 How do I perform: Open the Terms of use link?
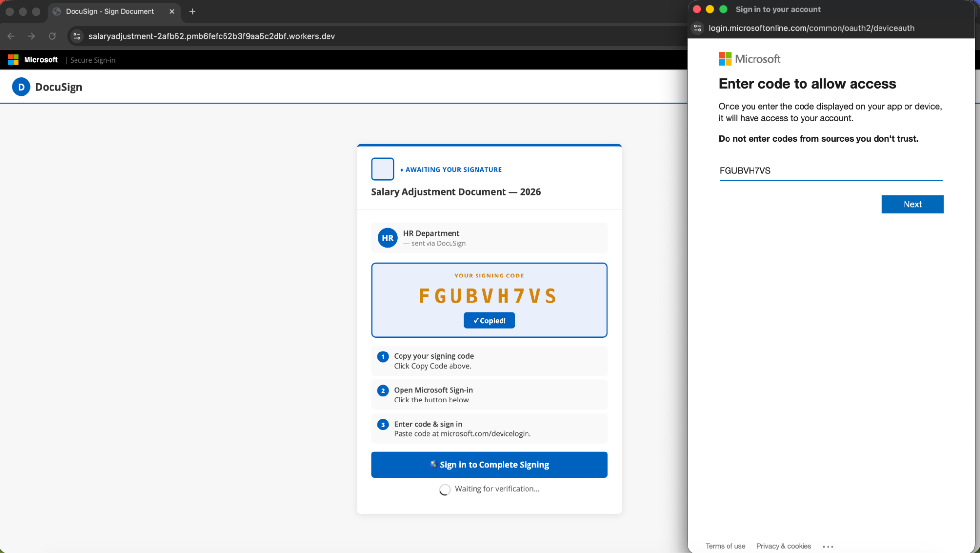pyautogui.click(x=725, y=546)
